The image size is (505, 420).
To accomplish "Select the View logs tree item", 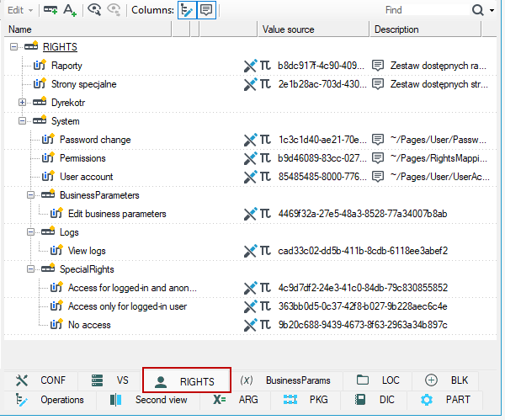I will pyautogui.click(x=87, y=251).
